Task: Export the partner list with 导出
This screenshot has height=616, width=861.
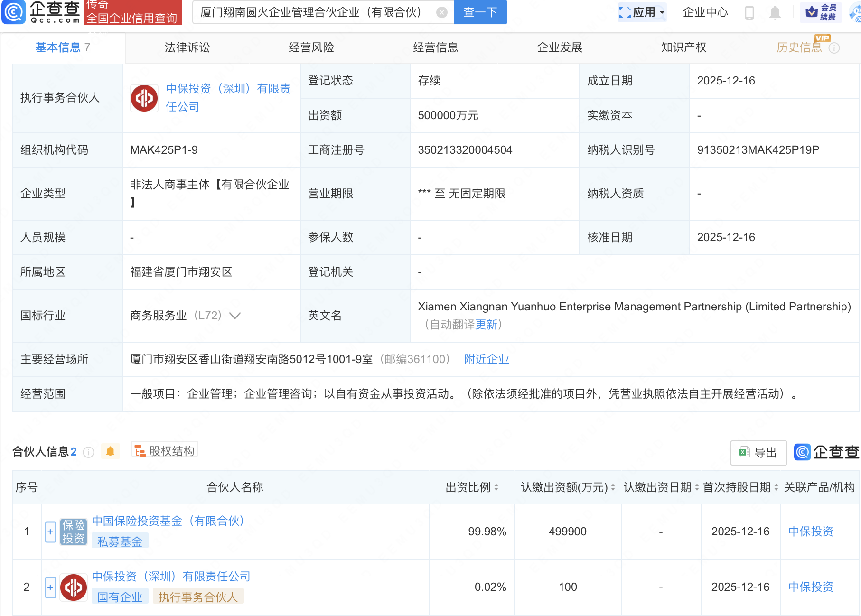Action: click(x=758, y=453)
